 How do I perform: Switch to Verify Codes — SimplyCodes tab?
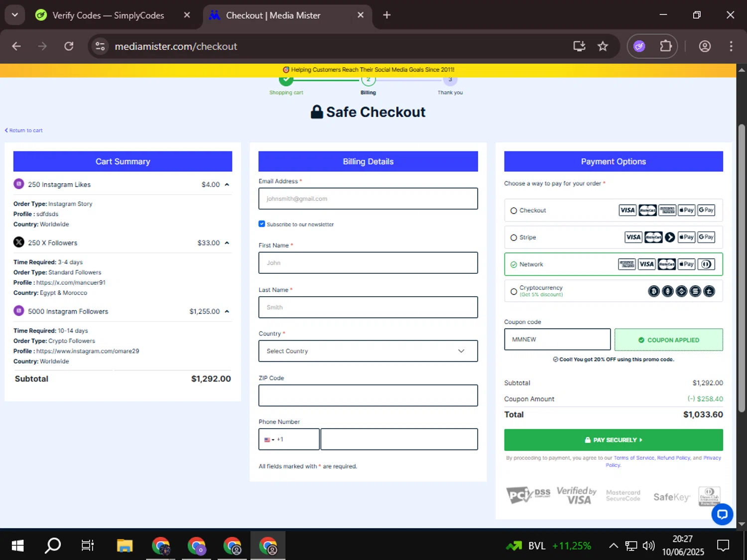[108, 15]
